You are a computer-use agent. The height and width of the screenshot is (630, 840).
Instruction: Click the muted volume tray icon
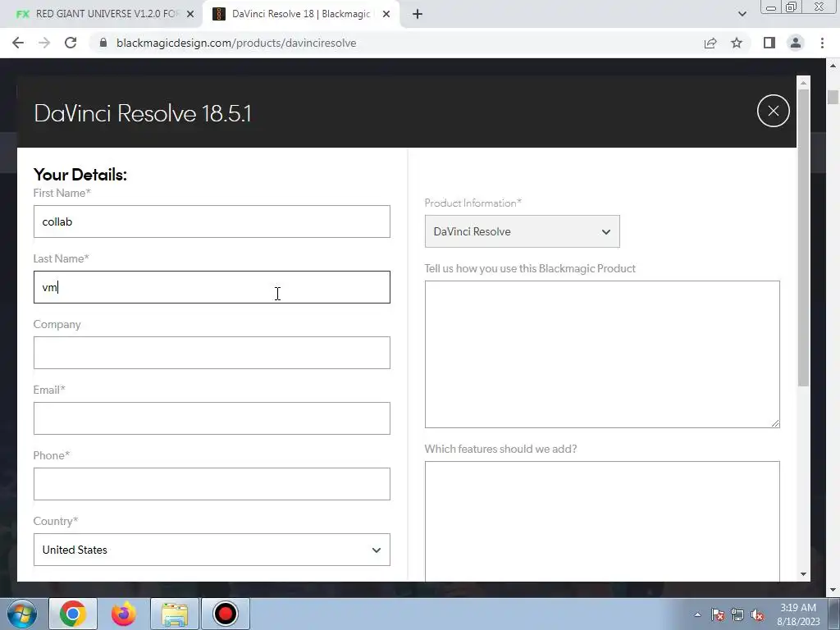point(757,614)
